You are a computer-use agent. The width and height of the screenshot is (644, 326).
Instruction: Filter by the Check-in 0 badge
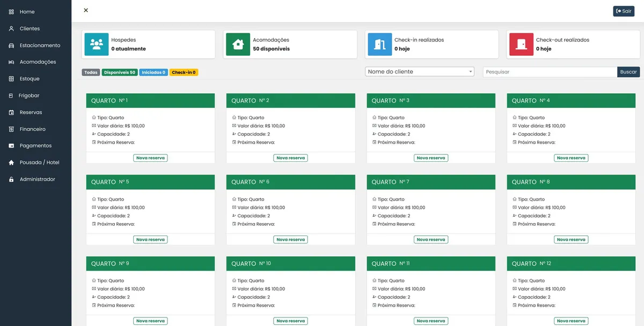pos(184,72)
